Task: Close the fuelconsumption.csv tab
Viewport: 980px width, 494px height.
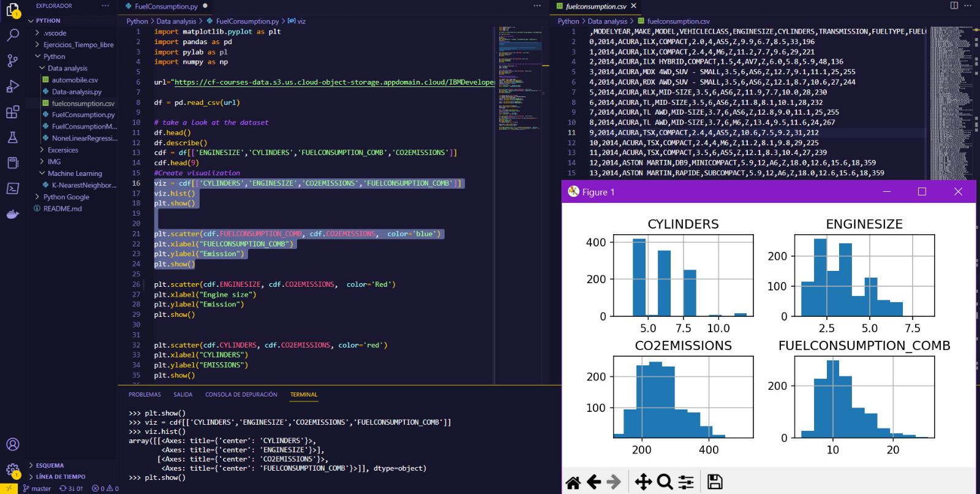Action: (634, 6)
